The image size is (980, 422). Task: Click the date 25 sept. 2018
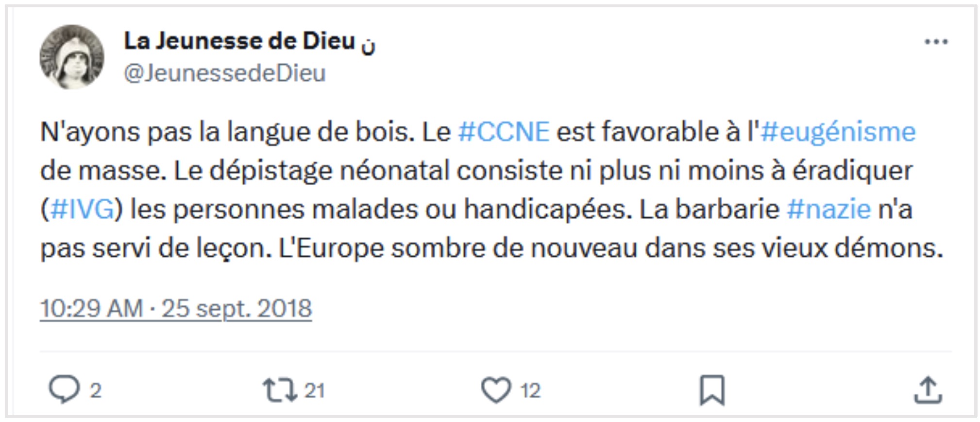237,309
